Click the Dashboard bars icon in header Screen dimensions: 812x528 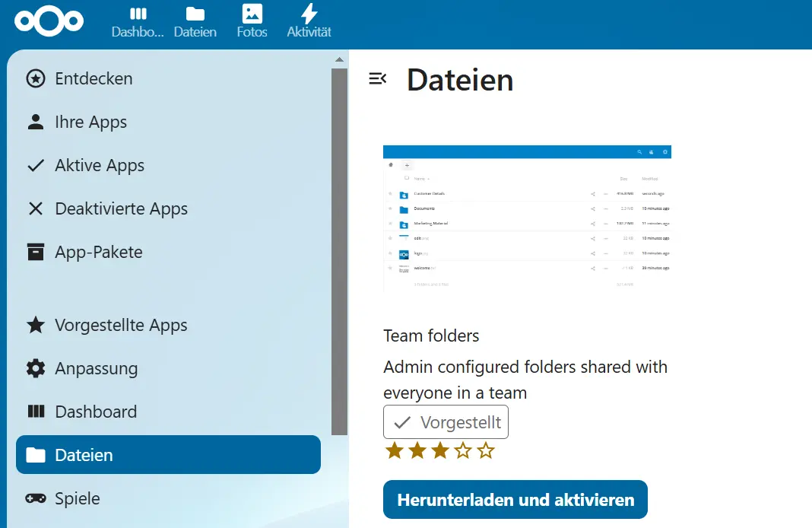[138, 14]
